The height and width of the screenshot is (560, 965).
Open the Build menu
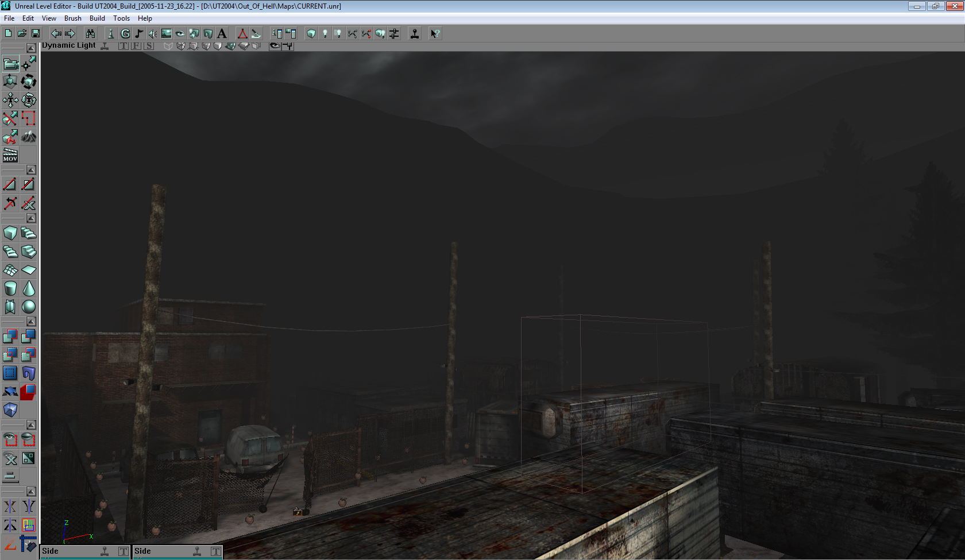coord(97,18)
